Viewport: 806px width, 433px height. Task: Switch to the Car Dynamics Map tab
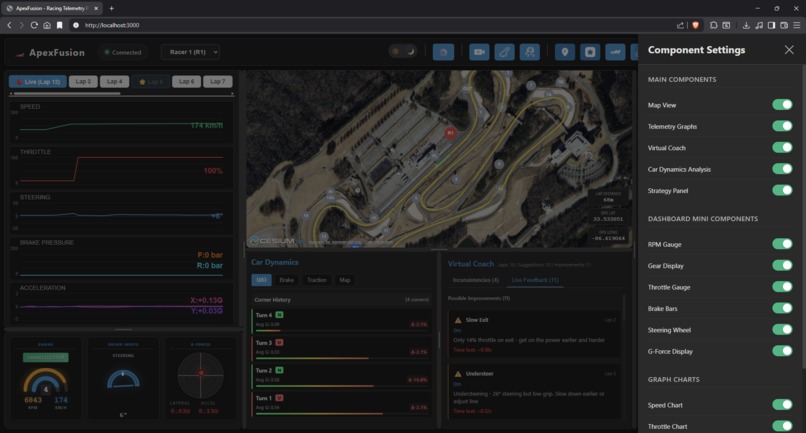pos(344,280)
